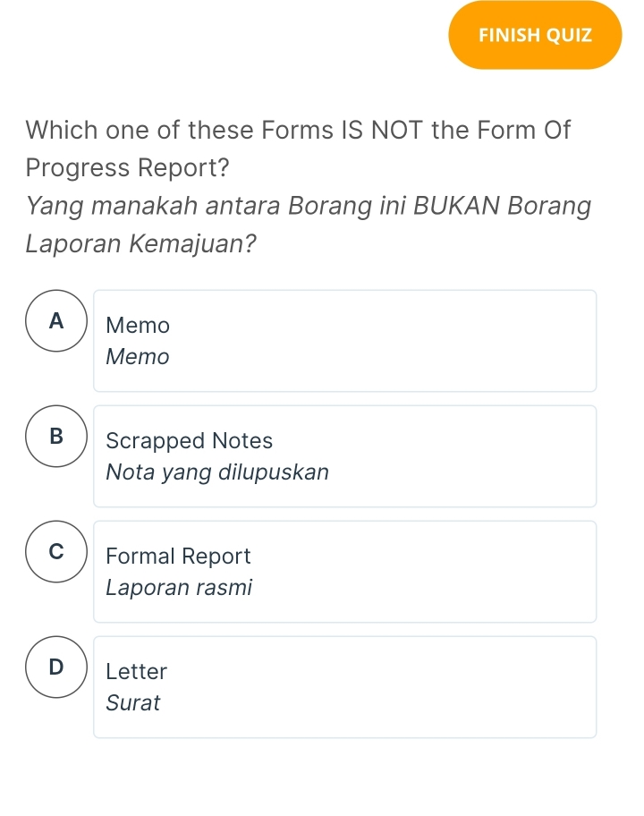Click the 'Surat' translation text
644x816 pixels.
point(133,703)
